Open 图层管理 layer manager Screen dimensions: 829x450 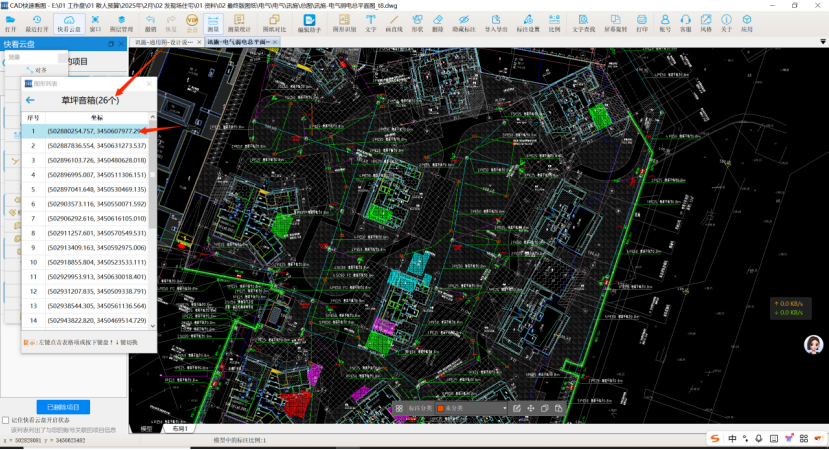point(120,23)
